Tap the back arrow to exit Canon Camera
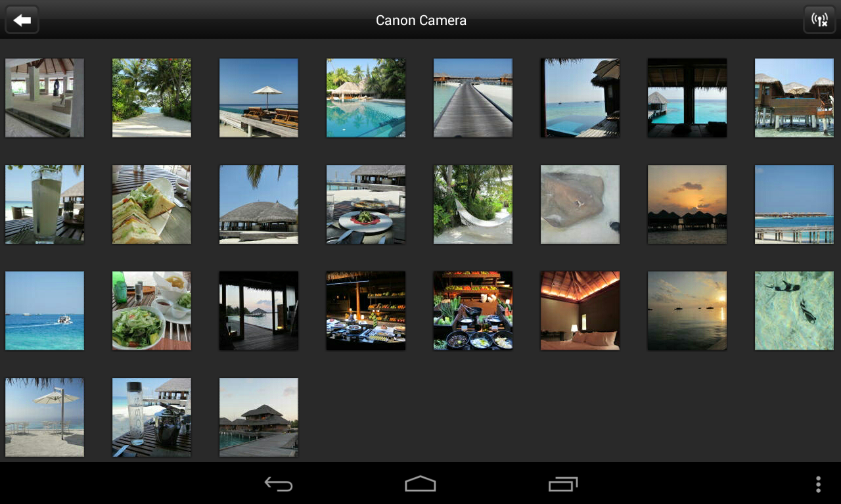841x504 pixels. coord(21,20)
